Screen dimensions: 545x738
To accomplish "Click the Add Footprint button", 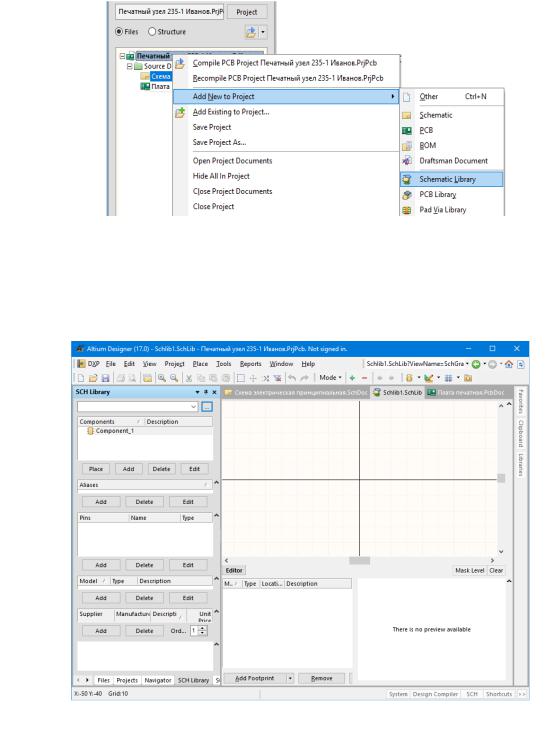I will (x=255, y=679).
